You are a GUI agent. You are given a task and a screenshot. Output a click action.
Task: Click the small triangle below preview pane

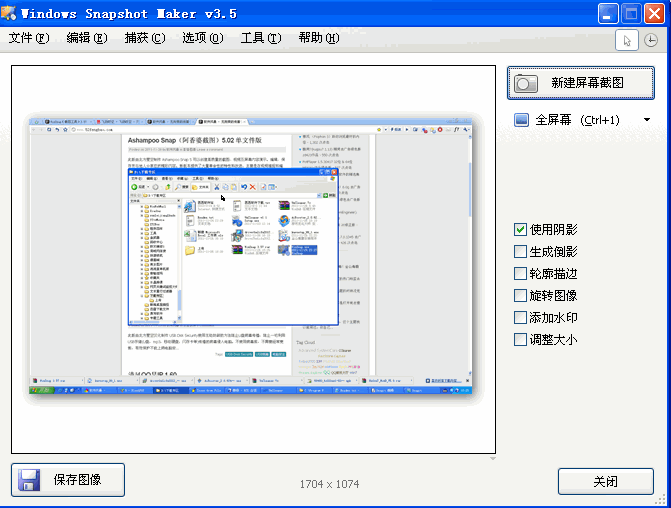[493, 458]
